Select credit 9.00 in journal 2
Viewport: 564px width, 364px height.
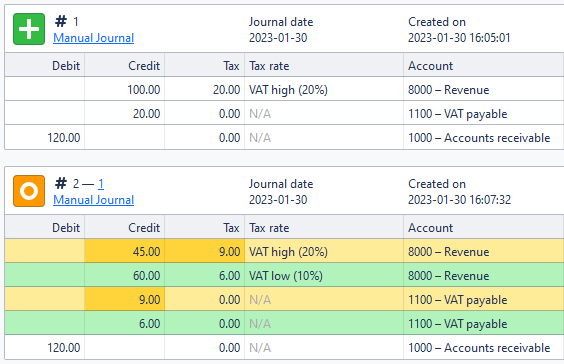[x=124, y=299]
